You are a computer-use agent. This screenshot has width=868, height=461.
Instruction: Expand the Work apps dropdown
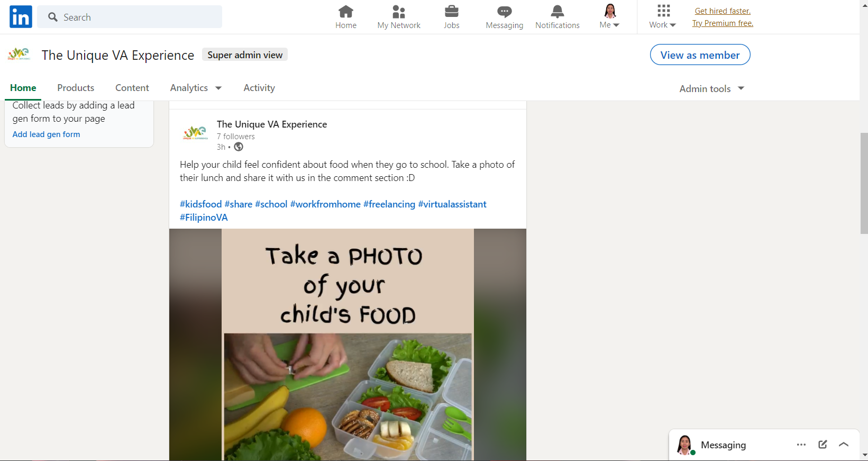663,17
